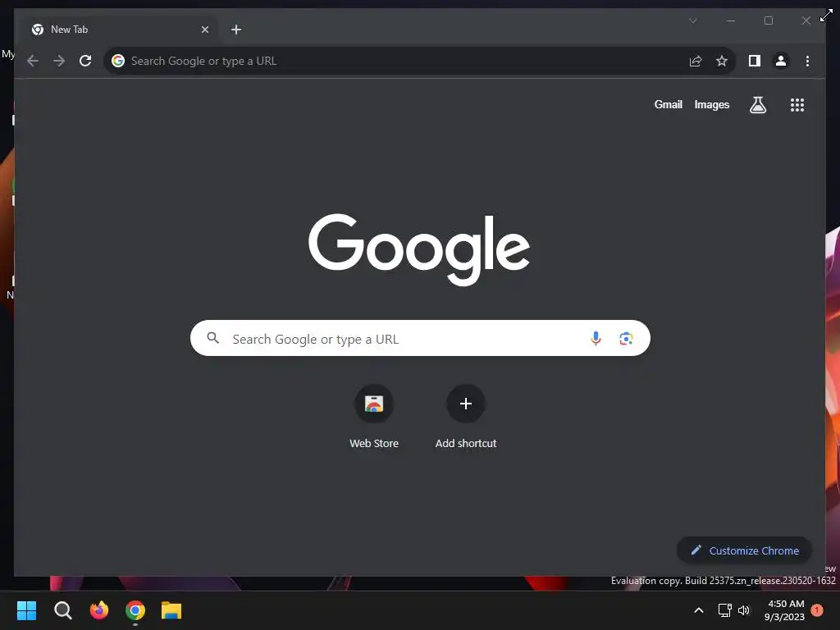Open Google Images link
Screen dimensions: 840x630
coord(711,104)
